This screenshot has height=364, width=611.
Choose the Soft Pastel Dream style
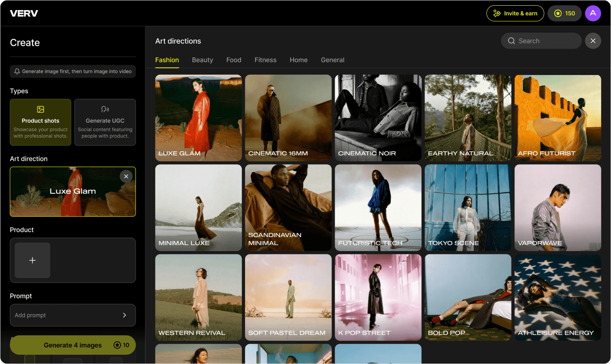click(288, 298)
